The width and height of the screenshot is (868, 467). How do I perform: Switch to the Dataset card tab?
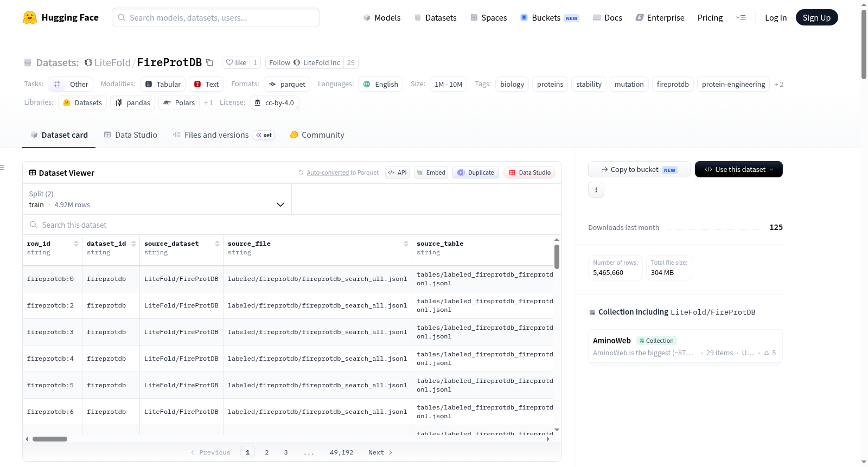[x=59, y=135]
